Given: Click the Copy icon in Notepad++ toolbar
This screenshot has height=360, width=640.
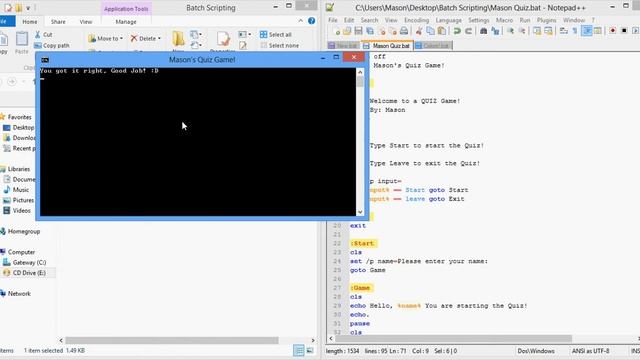Looking at the screenshot, I should tap(430, 31).
